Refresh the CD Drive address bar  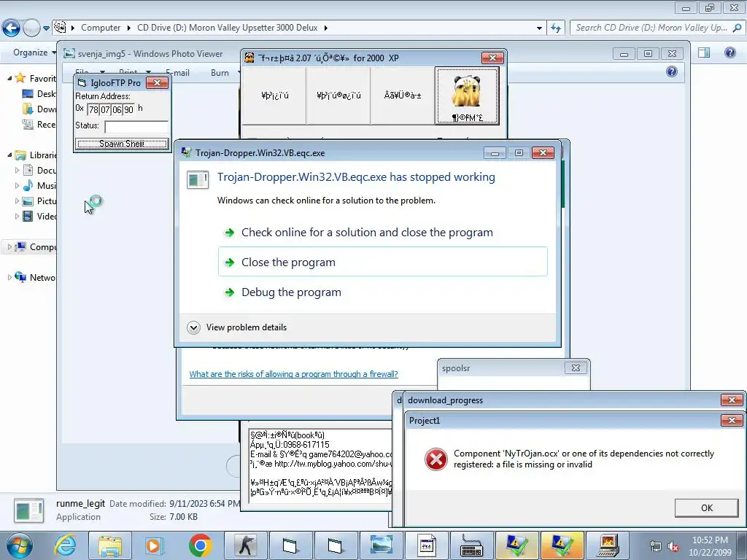click(555, 28)
